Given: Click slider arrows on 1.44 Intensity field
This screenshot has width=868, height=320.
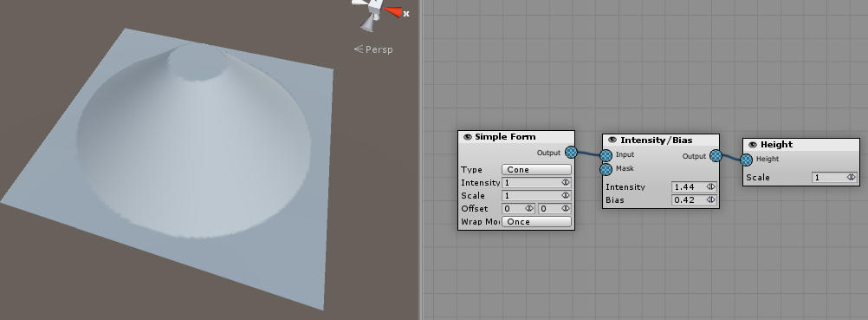Looking at the screenshot, I should (x=711, y=187).
